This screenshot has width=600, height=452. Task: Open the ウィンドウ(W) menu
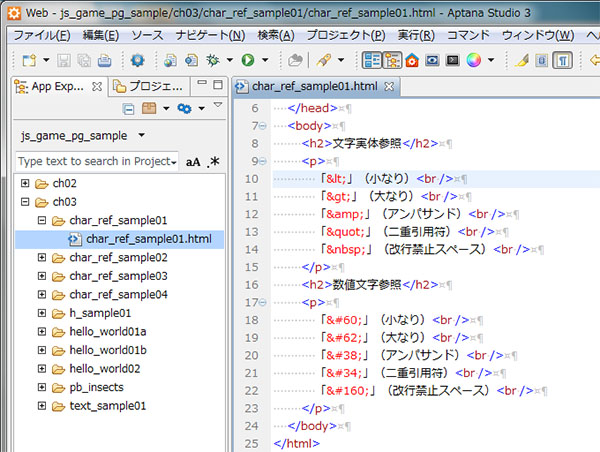538,36
